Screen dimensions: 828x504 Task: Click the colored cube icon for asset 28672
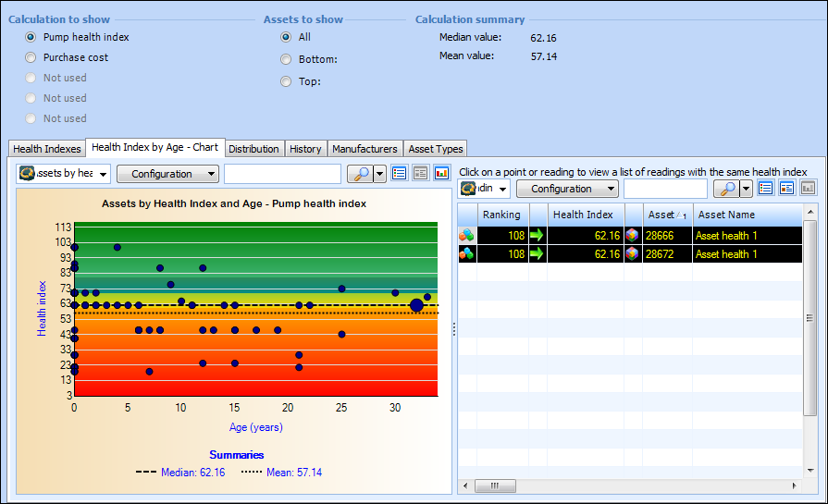(633, 253)
